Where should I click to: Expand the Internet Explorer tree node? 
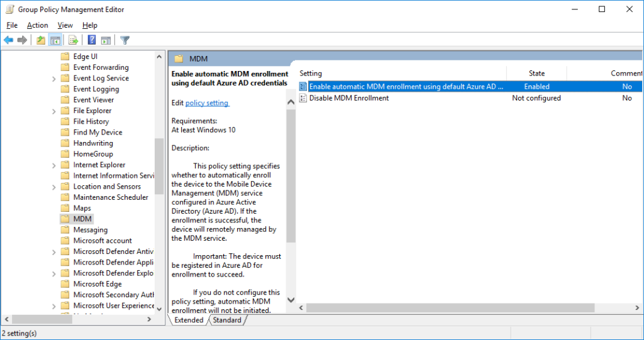click(x=54, y=165)
